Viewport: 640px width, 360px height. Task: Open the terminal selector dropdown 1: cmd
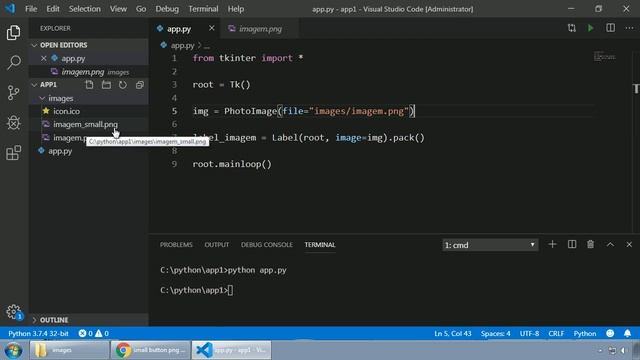(490, 245)
